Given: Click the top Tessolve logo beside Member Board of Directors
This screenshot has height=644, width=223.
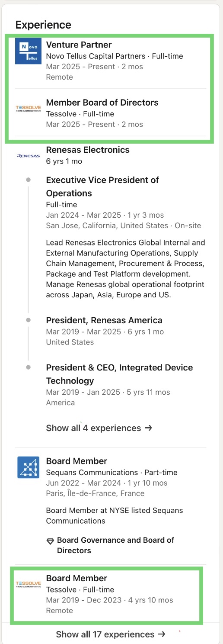Looking at the screenshot, I should click(28, 109).
